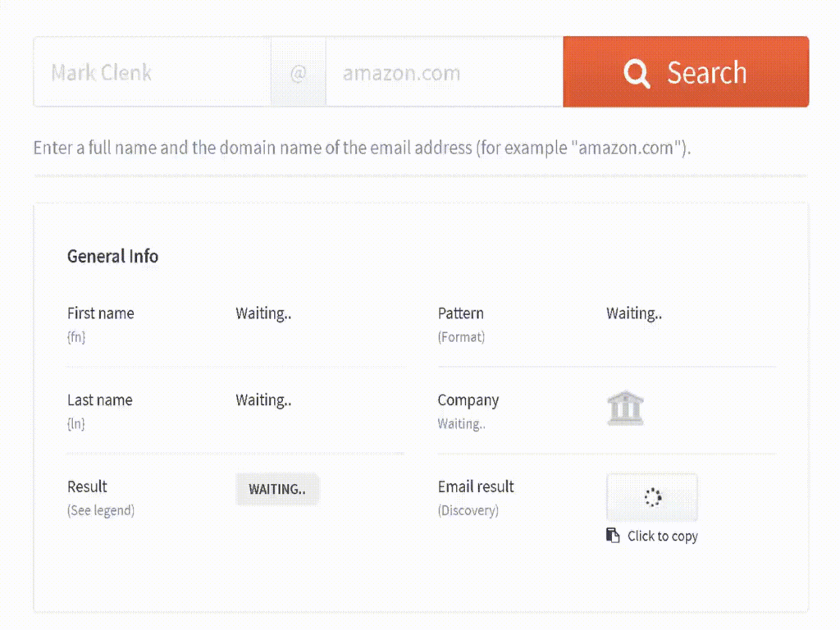The height and width of the screenshot is (630, 840).
Task: Click the '(Discovery)' text under Email result
Action: [x=468, y=510]
